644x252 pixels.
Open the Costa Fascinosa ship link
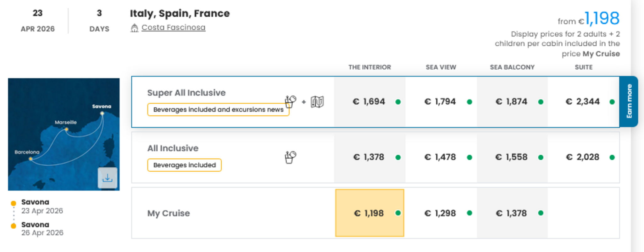[x=173, y=27]
